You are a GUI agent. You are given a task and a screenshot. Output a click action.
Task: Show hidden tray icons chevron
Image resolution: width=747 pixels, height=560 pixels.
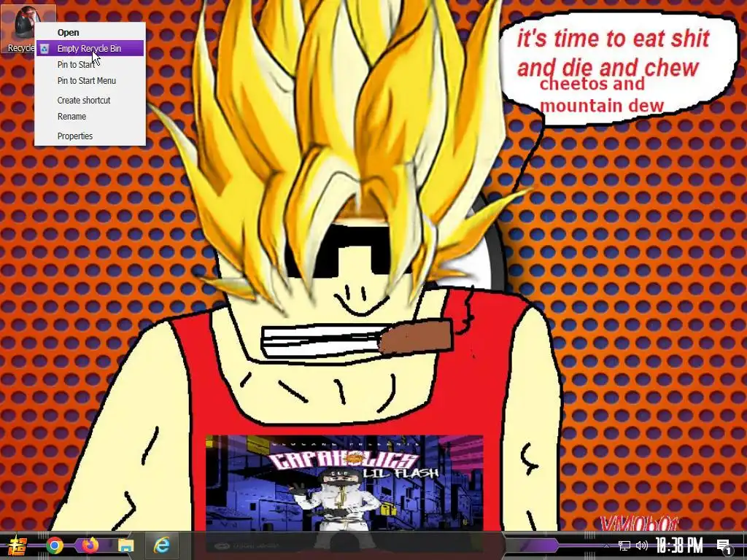606,546
